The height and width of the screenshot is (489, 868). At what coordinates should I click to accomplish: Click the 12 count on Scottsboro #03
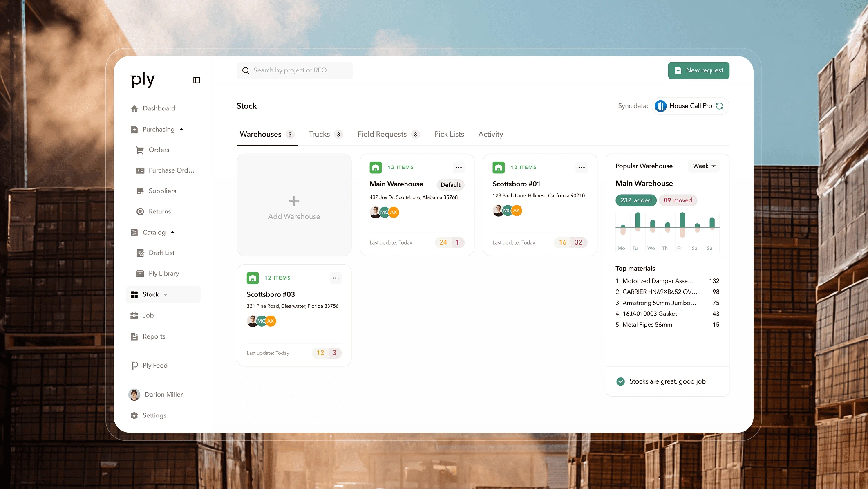point(320,353)
